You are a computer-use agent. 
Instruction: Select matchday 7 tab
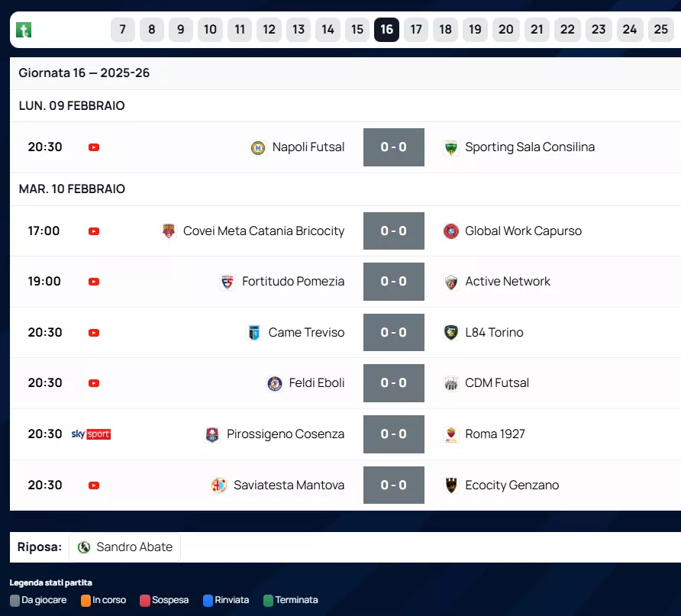coord(122,30)
